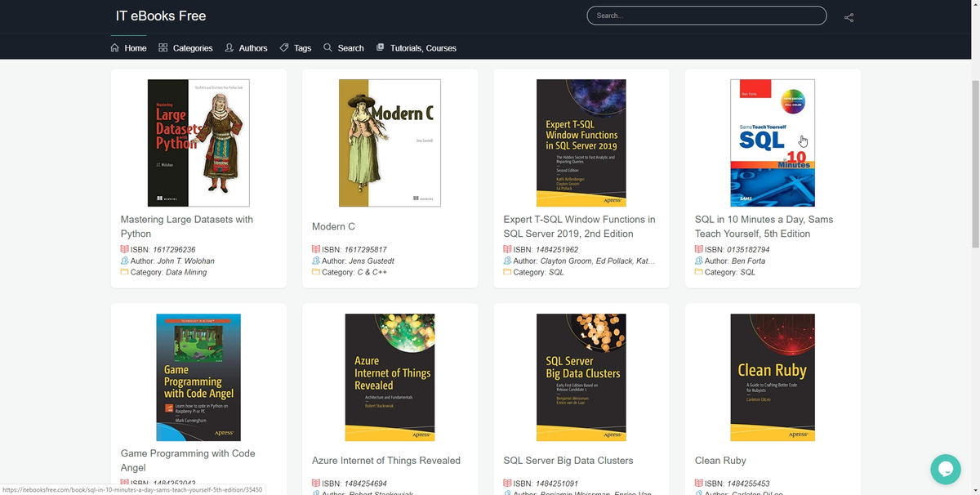Image resolution: width=980 pixels, height=495 pixels.
Task: Click IT eBooks Free site title
Action: [x=161, y=16]
